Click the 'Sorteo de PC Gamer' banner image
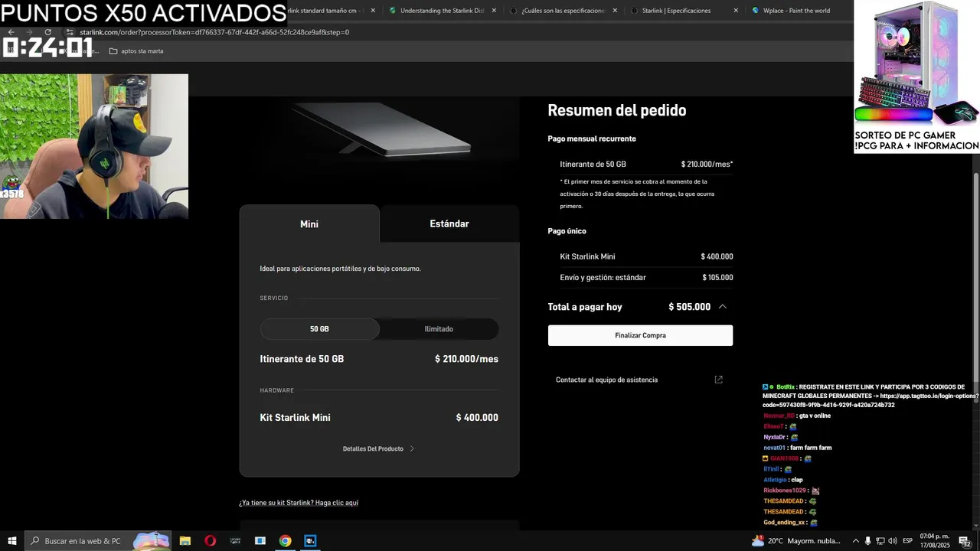 (916, 77)
